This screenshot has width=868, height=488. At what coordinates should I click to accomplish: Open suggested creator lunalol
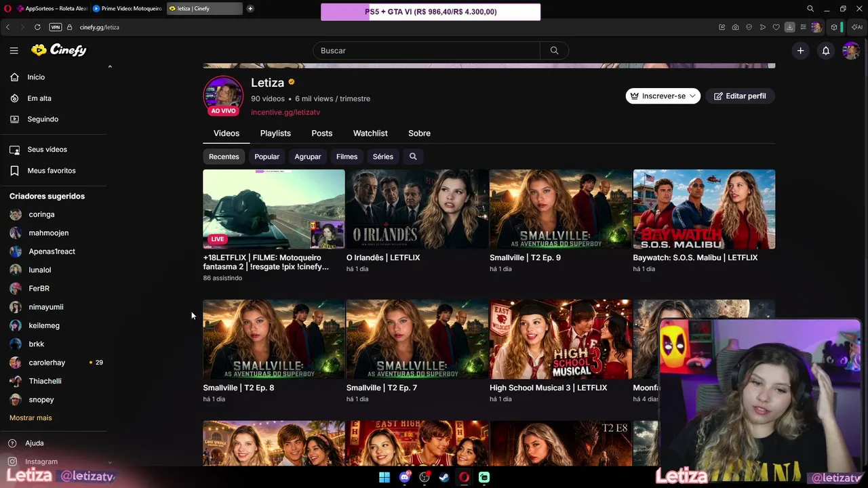click(x=39, y=270)
